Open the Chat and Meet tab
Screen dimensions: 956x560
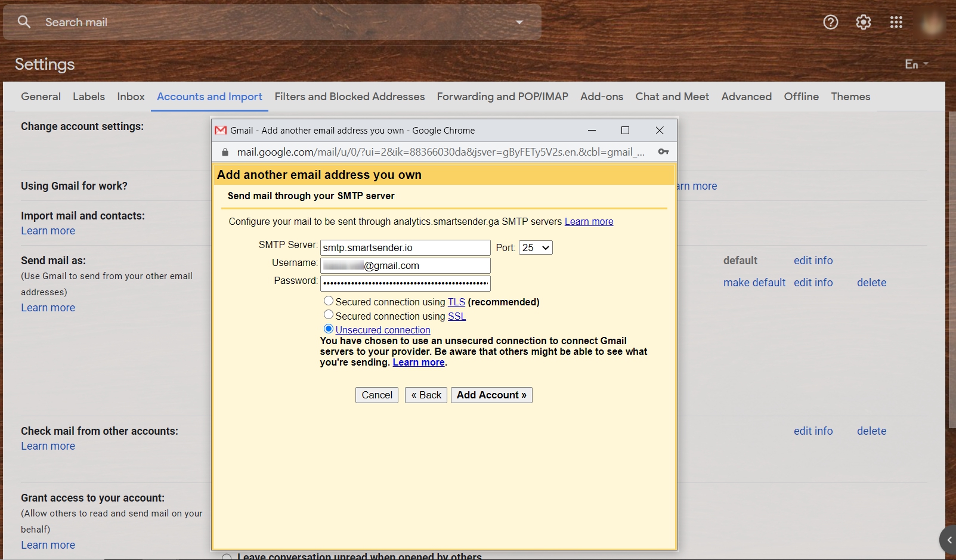tap(672, 97)
